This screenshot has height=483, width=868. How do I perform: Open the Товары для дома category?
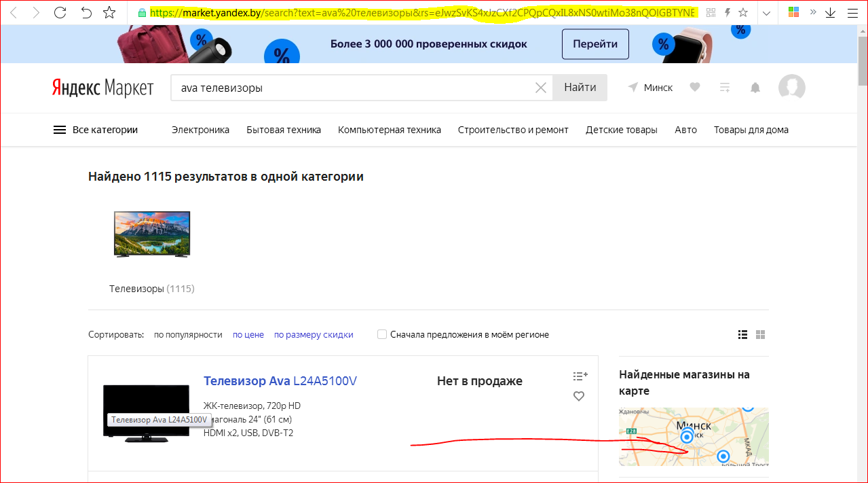coord(751,130)
